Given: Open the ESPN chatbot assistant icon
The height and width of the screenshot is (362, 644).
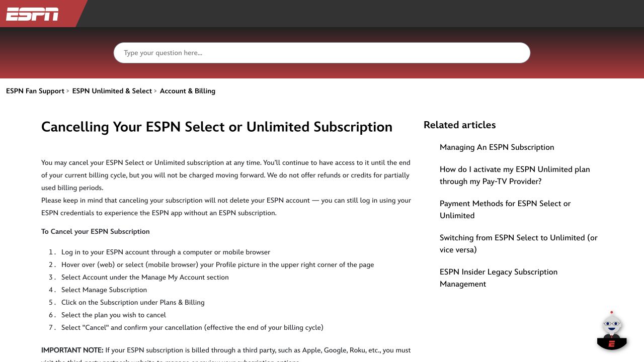Looking at the screenshot, I should (612, 331).
